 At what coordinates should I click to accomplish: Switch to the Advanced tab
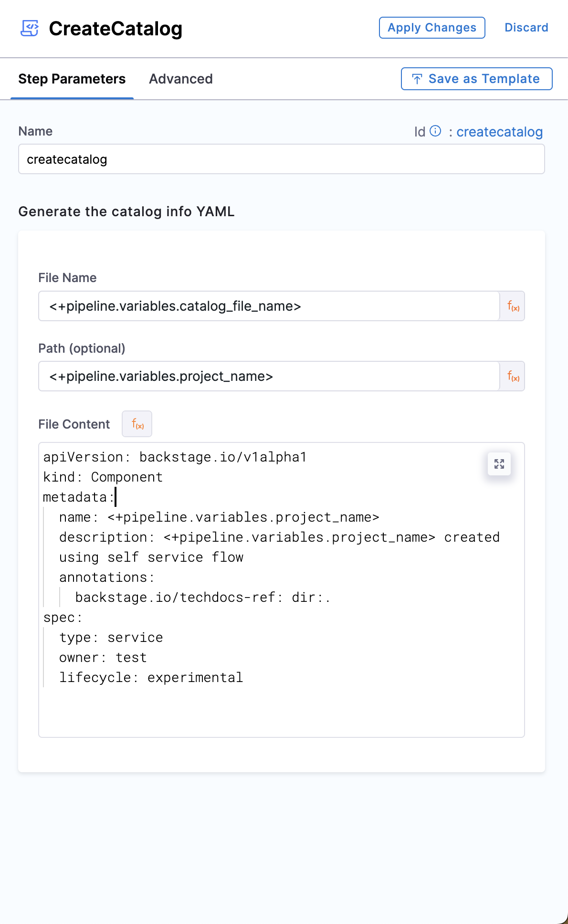[181, 79]
